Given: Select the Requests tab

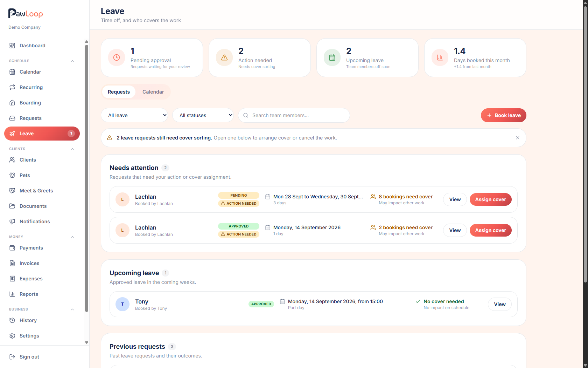Looking at the screenshot, I should pos(119,92).
